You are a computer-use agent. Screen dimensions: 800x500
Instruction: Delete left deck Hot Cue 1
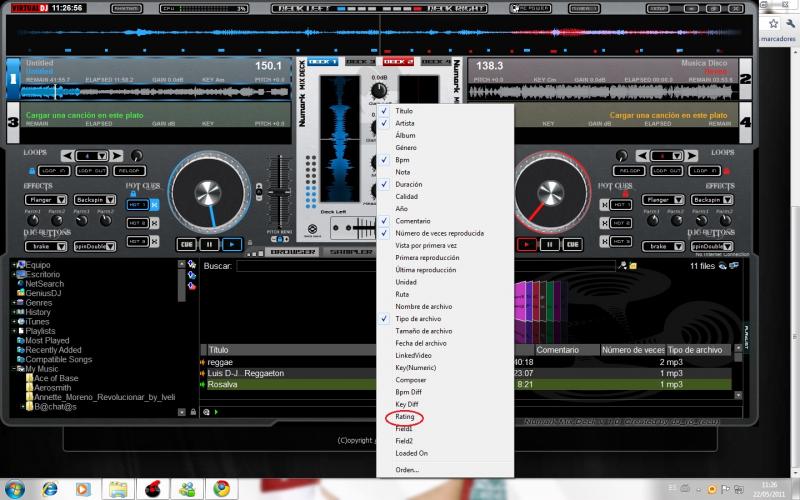click(x=155, y=205)
